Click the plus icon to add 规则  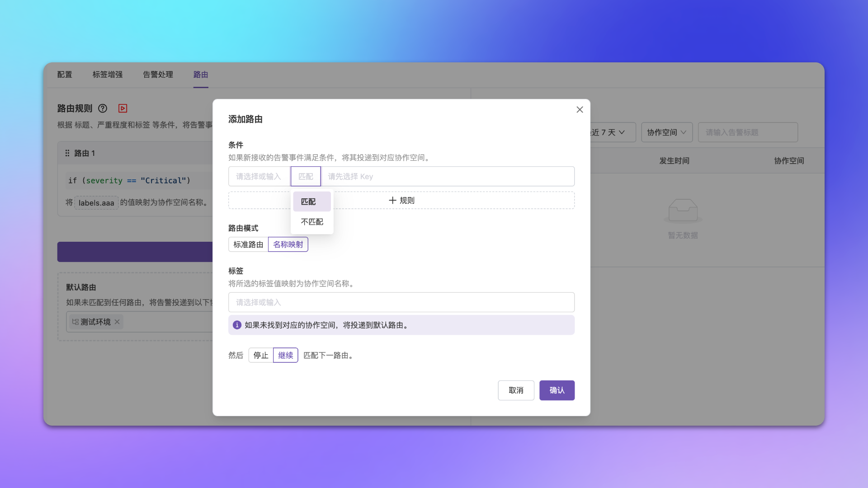[392, 200]
